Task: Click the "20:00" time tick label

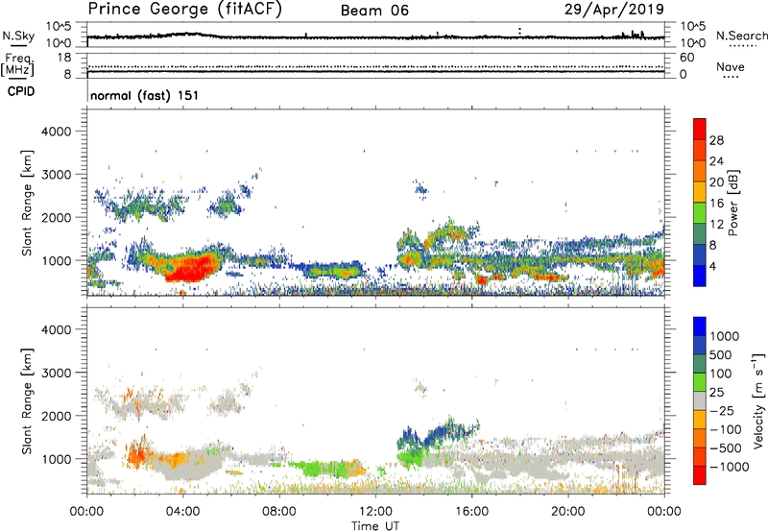Action: point(568,512)
